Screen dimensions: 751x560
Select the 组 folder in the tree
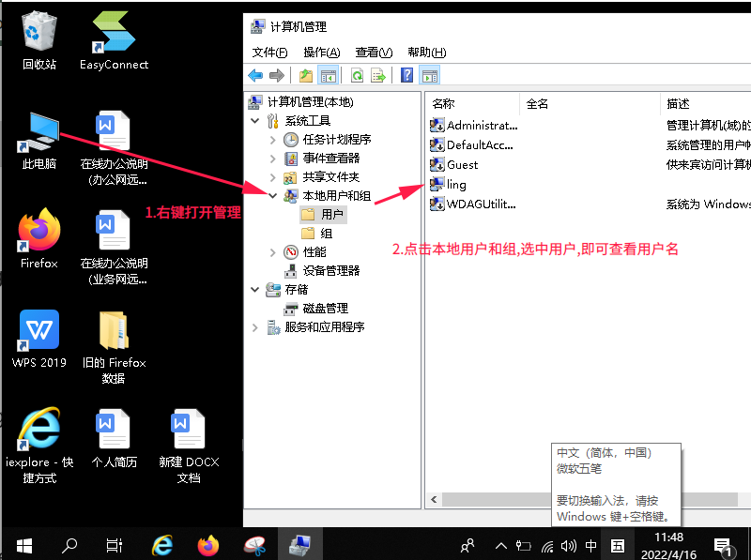[326, 234]
